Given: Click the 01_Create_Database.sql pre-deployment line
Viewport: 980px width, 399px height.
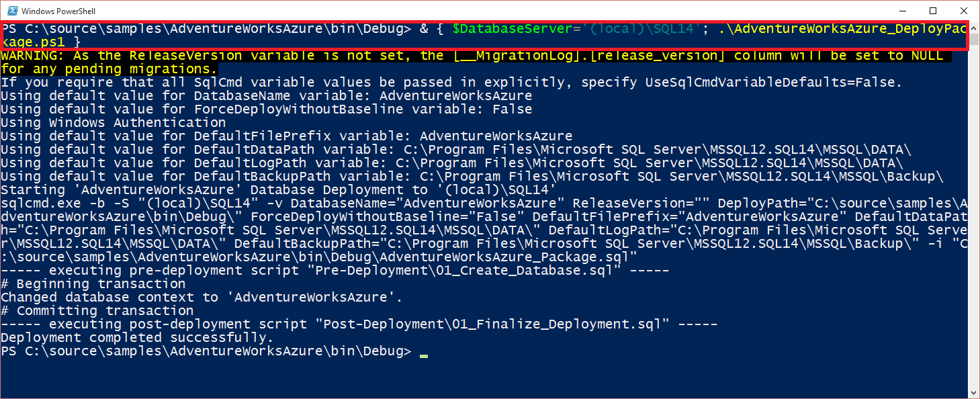Looking at the screenshot, I should click(x=335, y=271).
